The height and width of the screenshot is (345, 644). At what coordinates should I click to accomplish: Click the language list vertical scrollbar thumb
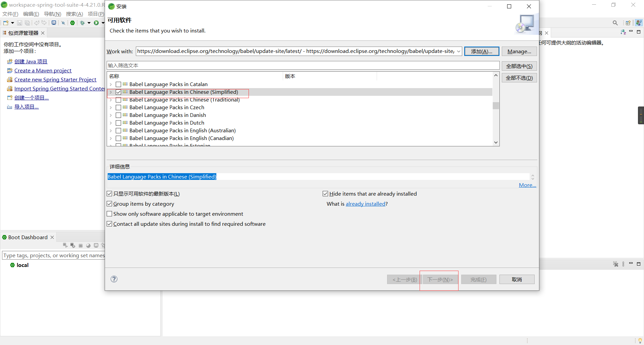tap(496, 106)
